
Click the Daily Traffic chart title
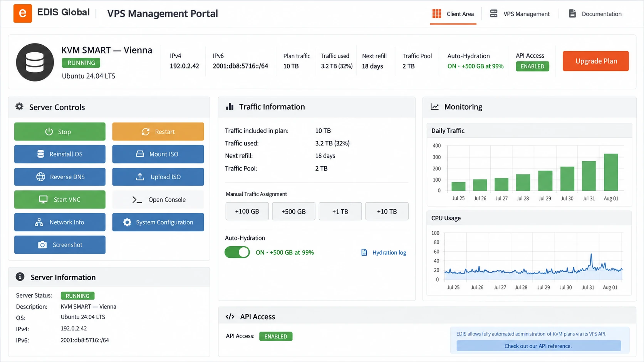click(448, 130)
